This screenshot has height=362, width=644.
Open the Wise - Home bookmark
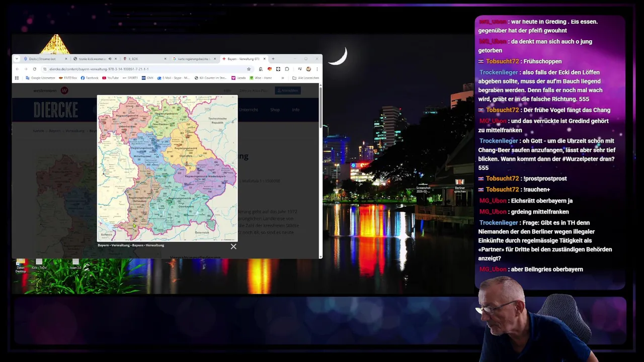coord(261,78)
